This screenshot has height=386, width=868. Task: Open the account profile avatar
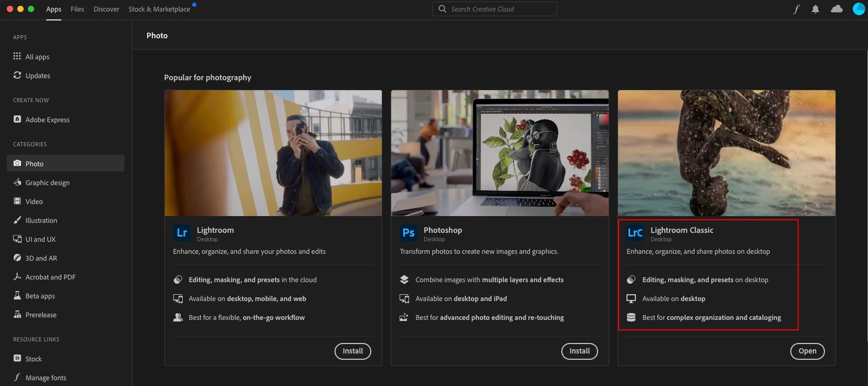coord(859,9)
